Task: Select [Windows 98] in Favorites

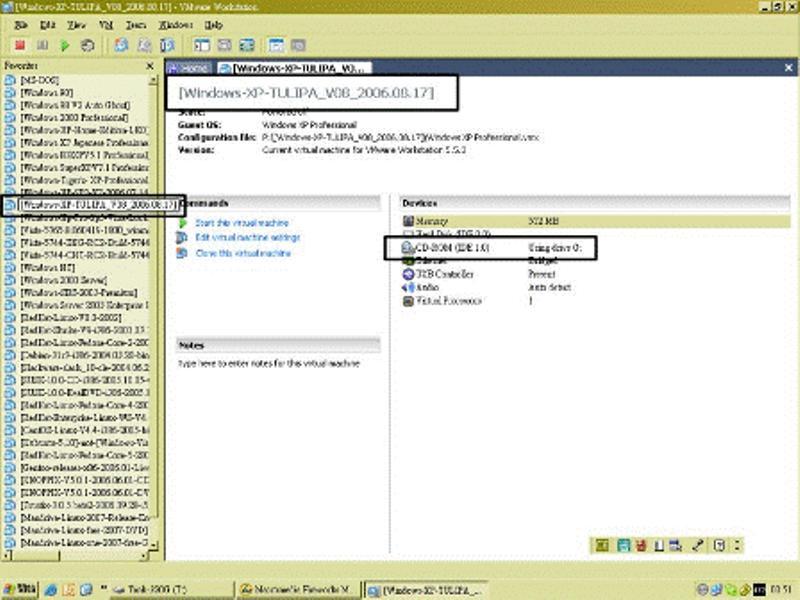Action: (46, 92)
